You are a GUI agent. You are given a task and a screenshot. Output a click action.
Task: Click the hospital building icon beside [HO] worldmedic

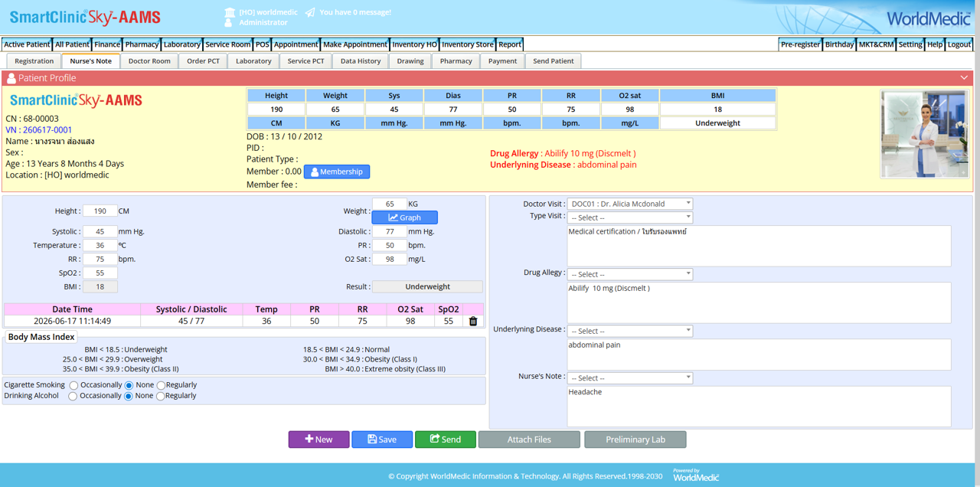click(230, 12)
